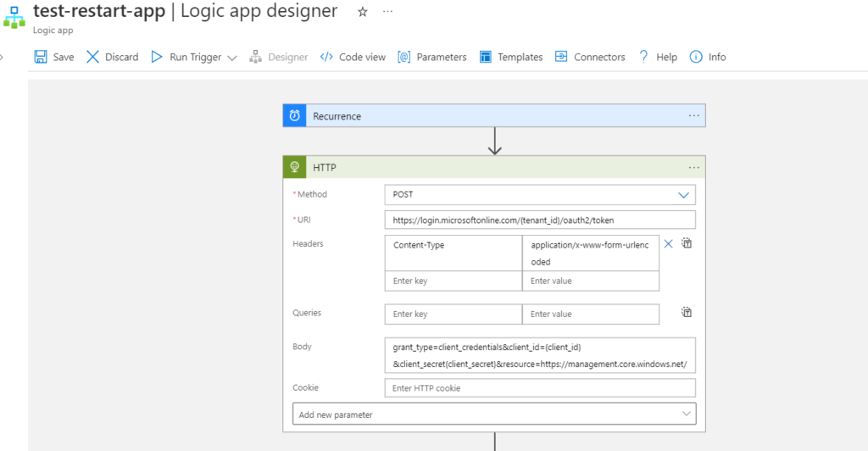Click the 'Logic app' subtitle text

pos(53,31)
